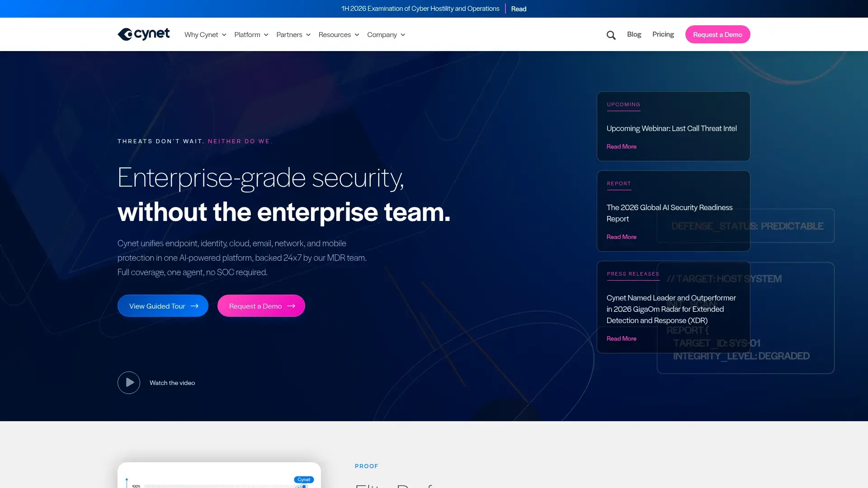Open Cynet Named Leader and Outperformer headline
This screenshot has height=488, width=868.
671,309
